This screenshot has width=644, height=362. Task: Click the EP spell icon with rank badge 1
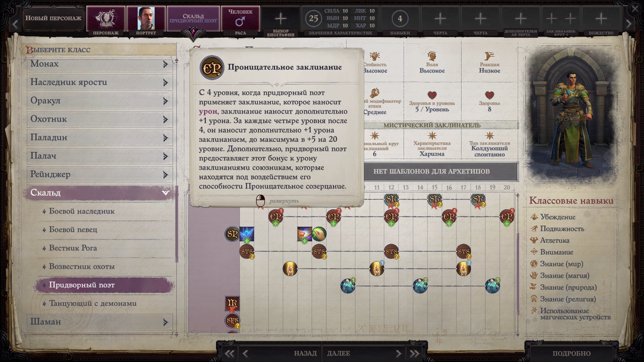275,217
